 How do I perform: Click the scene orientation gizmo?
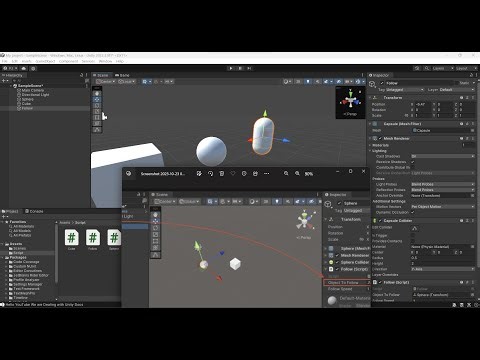pos(350,100)
